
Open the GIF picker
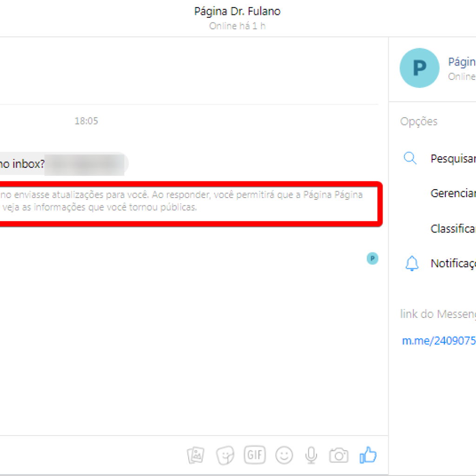[x=255, y=455]
